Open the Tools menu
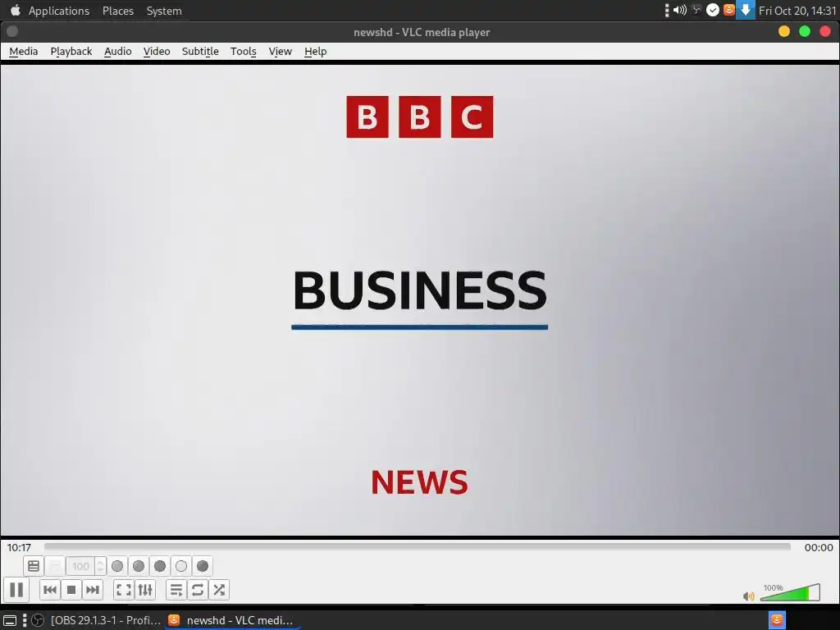The width and height of the screenshot is (840, 630). click(243, 52)
